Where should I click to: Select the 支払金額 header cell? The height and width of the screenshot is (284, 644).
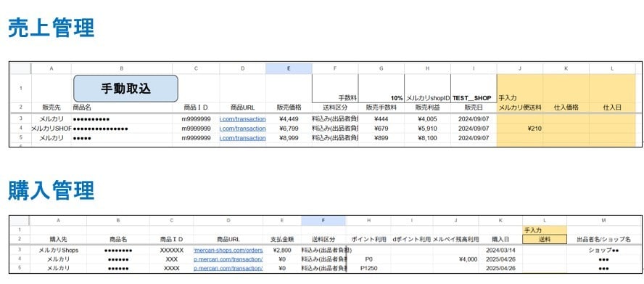[281, 239]
